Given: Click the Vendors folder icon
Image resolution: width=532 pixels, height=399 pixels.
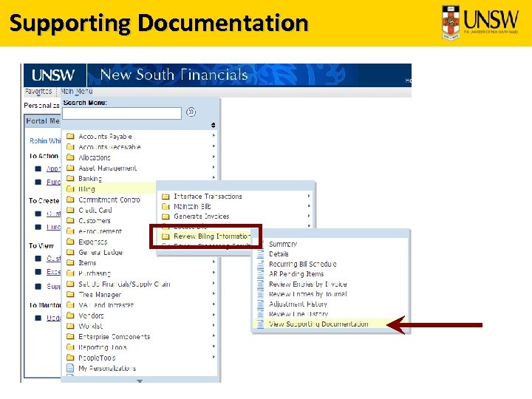Looking at the screenshot, I should [x=70, y=316].
